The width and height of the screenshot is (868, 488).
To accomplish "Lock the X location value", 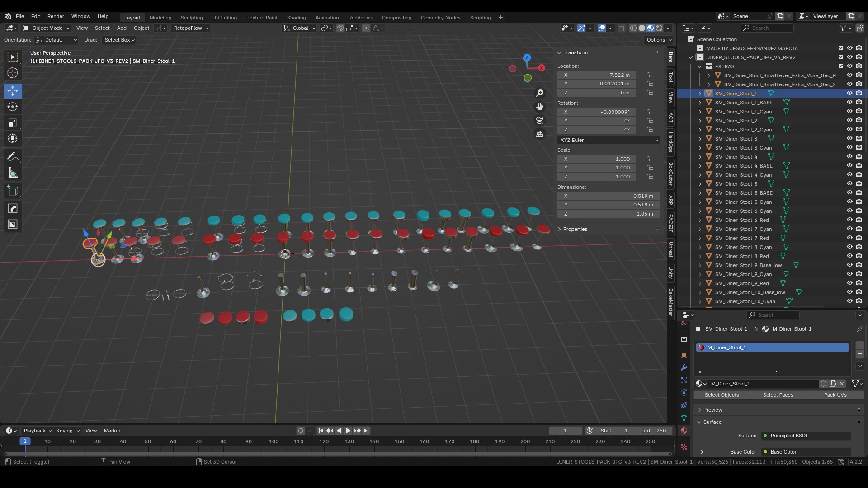I will [650, 75].
